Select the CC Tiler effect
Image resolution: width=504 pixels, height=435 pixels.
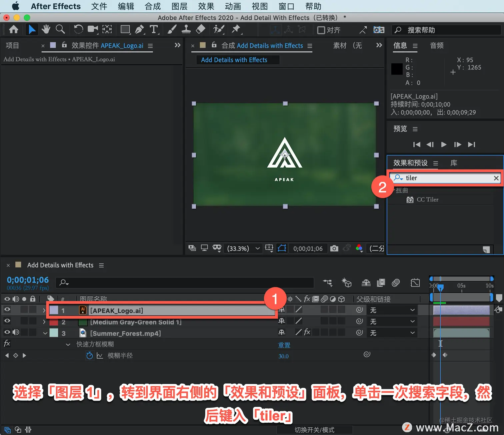(x=428, y=199)
